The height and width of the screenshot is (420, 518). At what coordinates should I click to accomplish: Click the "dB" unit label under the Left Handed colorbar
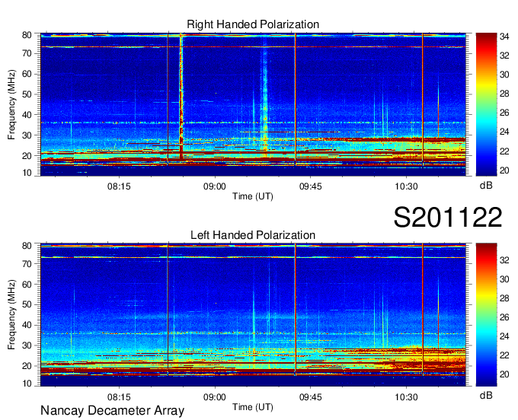(x=486, y=395)
